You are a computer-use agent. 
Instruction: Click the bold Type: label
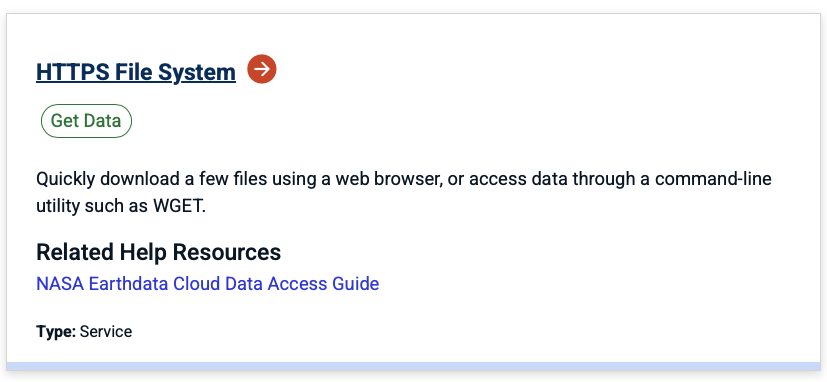(x=56, y=332)
